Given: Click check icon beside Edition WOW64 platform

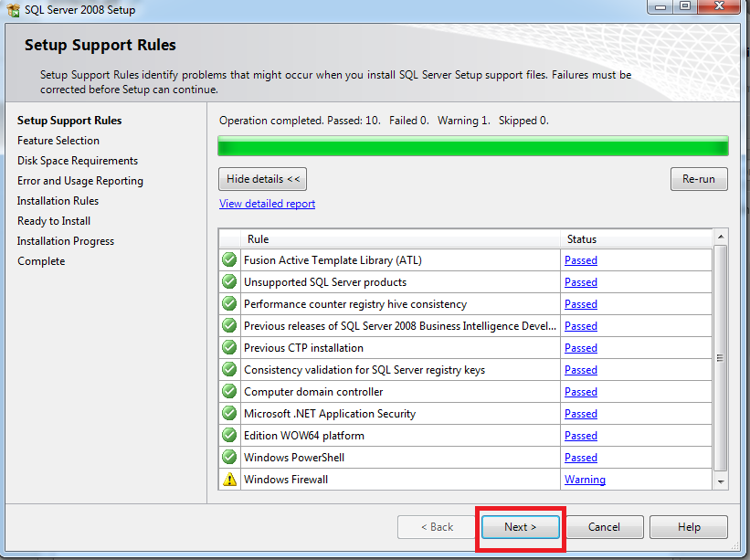Looking at the screenshot, I should pos(229,436).
